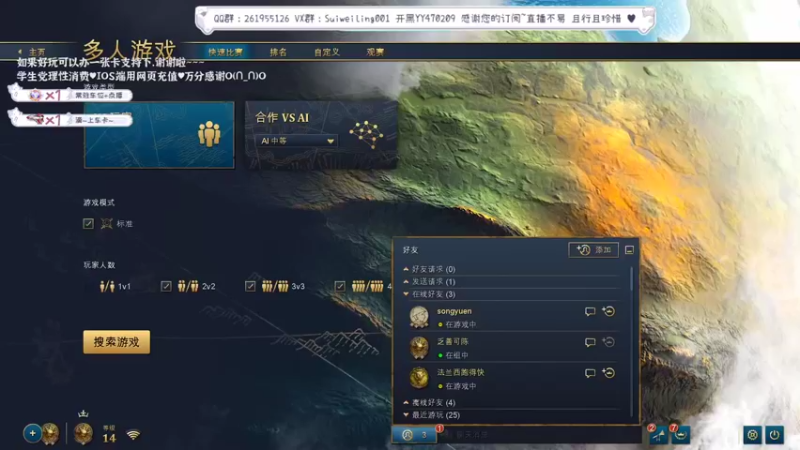Select the 合作 VS AI game type card
The width and height of the screenshot is (800, 450).
(321, 134)
